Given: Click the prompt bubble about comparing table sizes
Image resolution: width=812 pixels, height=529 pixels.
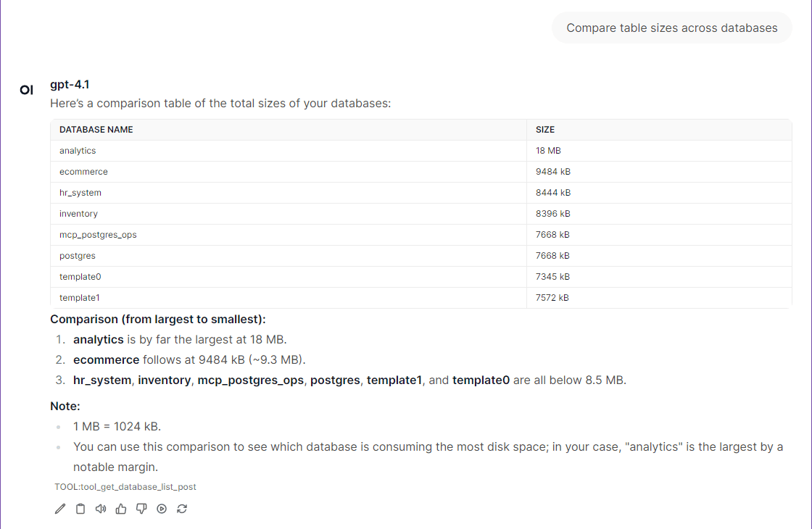Looking at the screenshot, I should click(x=671, y=28).
